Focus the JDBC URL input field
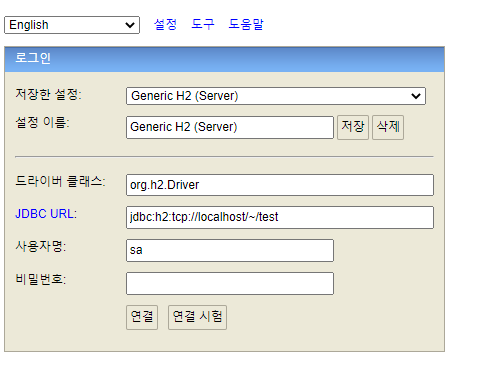This screenshot has height=383, width=493. pyautogui.click(x=280, y=217)
